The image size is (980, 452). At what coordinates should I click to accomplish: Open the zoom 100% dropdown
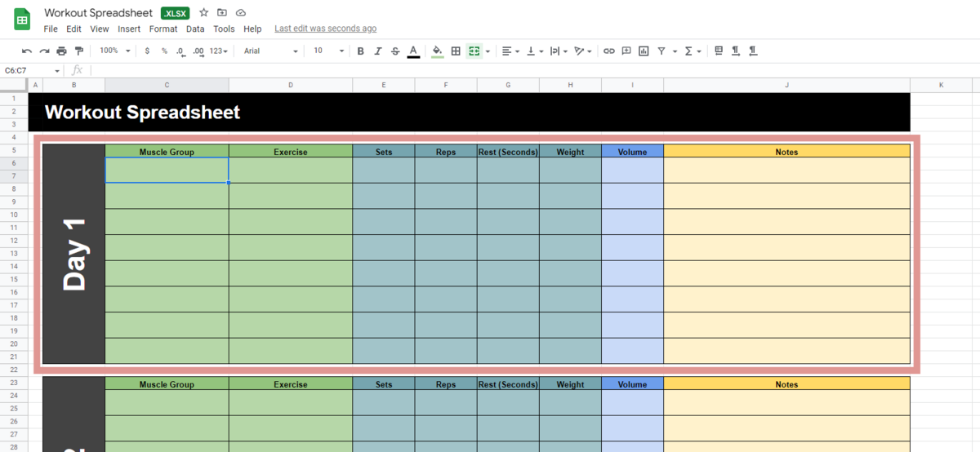coord(114,51)
